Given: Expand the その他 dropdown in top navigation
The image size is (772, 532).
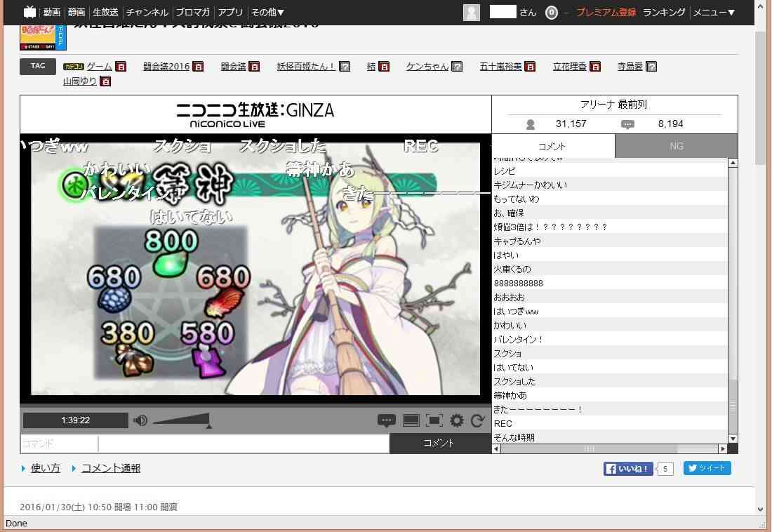Looking at the screenshot, I should click(x=267, y=12).
